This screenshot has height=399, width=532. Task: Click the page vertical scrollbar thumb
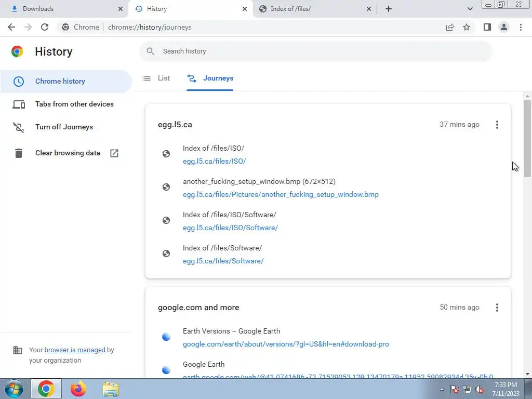click(x=527, y=138)
